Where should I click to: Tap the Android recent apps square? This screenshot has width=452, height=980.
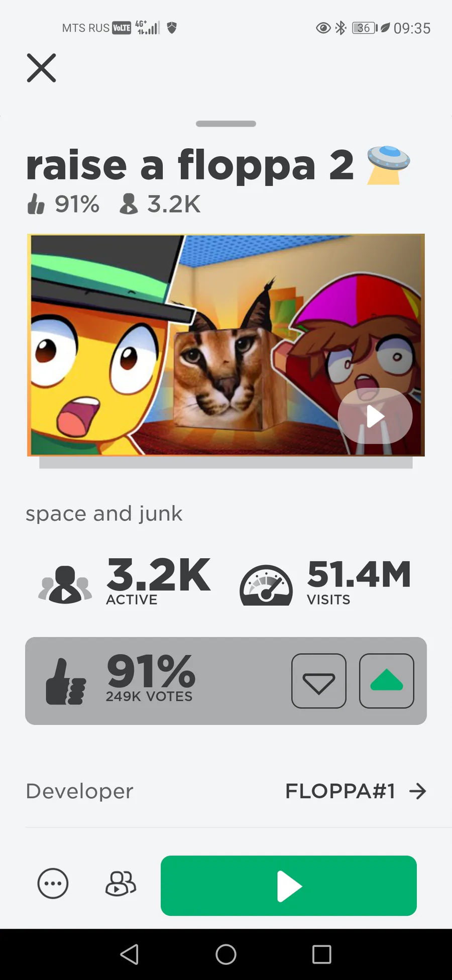coord(322,954)
